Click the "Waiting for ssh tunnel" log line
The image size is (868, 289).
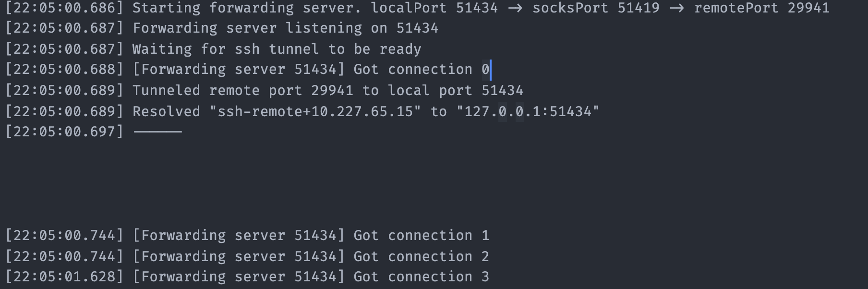click(277, 49)
